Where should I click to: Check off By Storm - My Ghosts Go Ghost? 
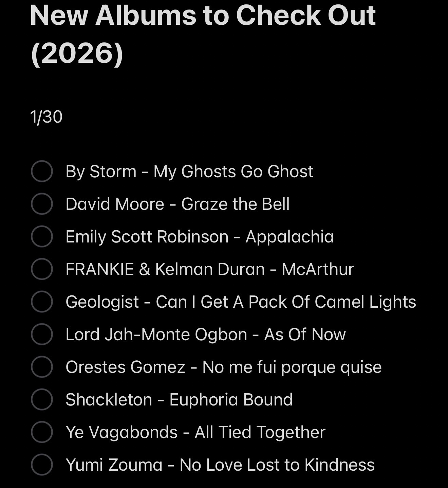42,171
